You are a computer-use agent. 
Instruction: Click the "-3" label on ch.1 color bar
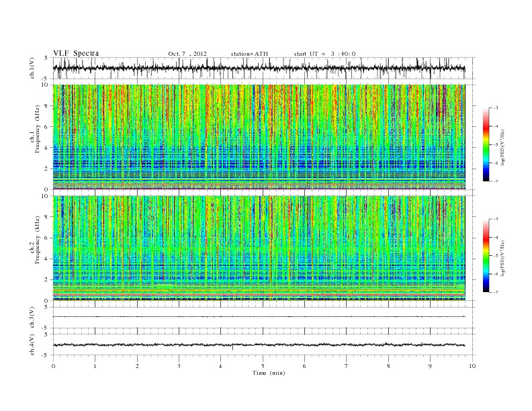point(496,108)
